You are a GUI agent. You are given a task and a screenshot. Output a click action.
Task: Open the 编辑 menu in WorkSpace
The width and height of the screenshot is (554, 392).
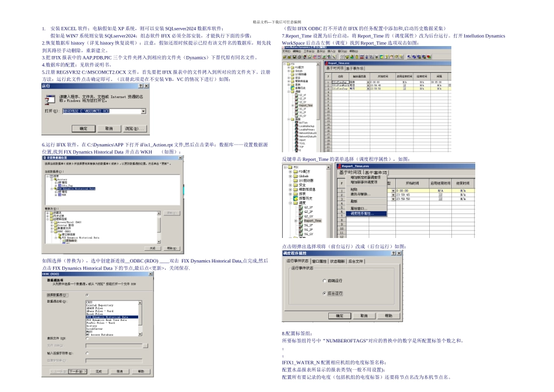pos(297,51)
